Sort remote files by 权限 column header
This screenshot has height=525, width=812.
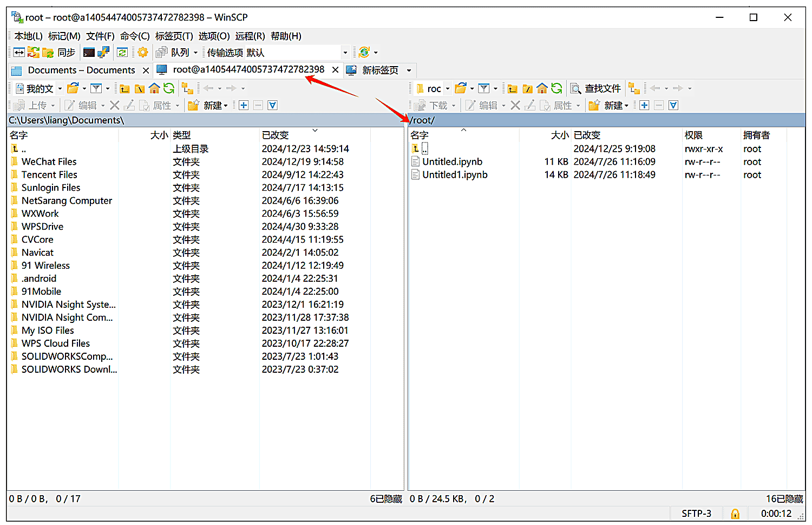711,135
